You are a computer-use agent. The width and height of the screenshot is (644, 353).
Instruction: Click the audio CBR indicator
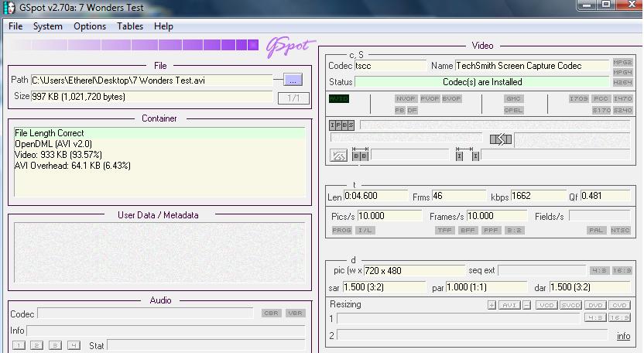[271, 314]
